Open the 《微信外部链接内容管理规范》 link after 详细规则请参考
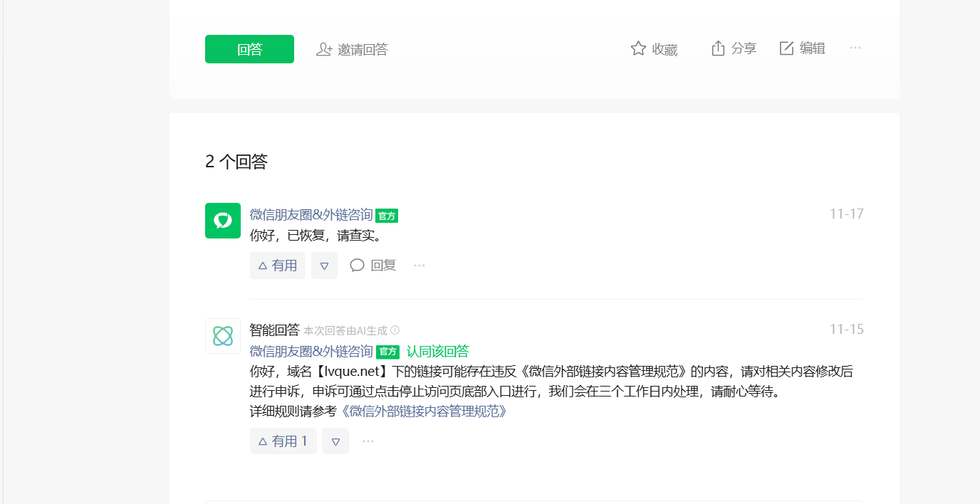Screen dimensions: 980x504 (423, 411)
